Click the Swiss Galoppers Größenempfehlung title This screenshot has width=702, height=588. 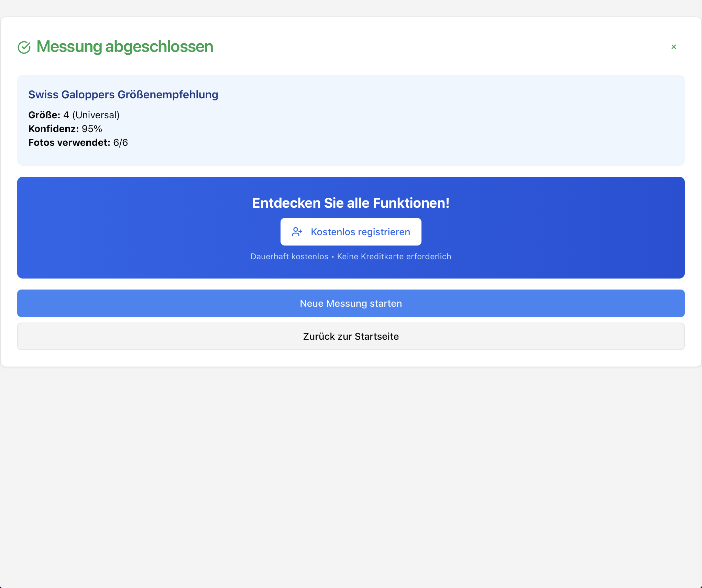123,95
